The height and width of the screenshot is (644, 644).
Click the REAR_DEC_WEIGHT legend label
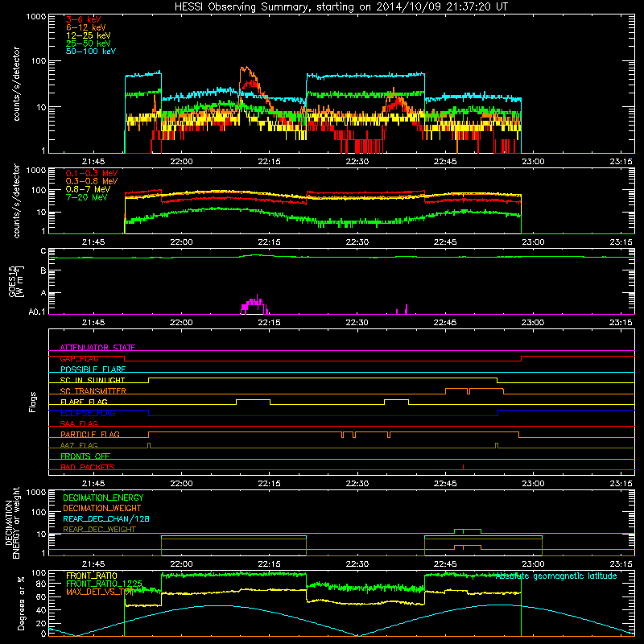point(99,530)
